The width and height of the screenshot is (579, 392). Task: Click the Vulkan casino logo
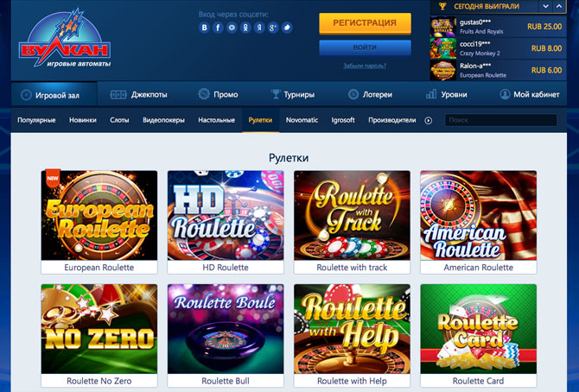tap(65, 39)
